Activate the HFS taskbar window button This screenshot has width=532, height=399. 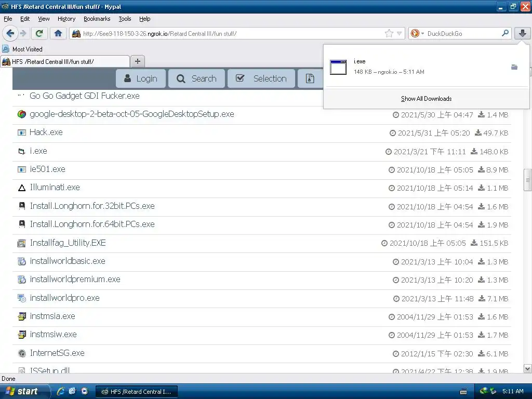tap(137, 392)
